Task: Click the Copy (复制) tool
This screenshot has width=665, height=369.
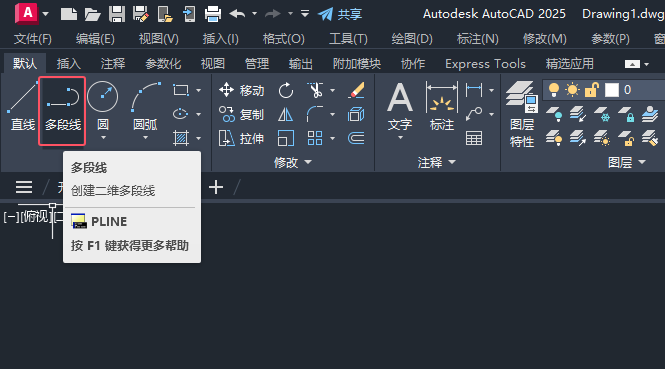Action: [241, 115]
